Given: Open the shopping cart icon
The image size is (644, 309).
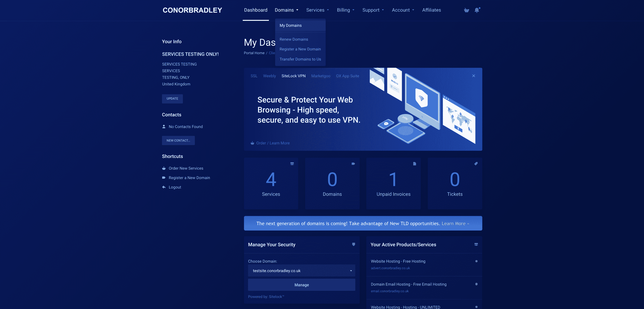Looking at the screenshot, I should click(x=466, y=10).
